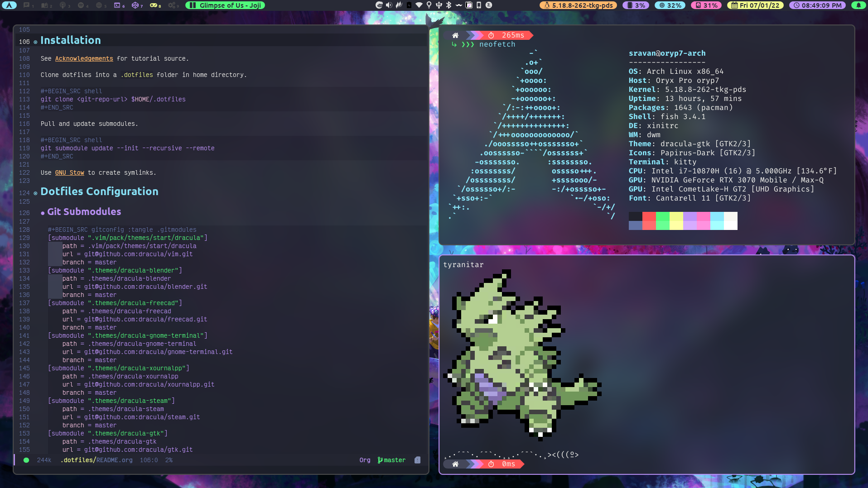Click the home icon in neofetch prompt
This screenshot has height=488, width=868.
click(x=455, y=35)
